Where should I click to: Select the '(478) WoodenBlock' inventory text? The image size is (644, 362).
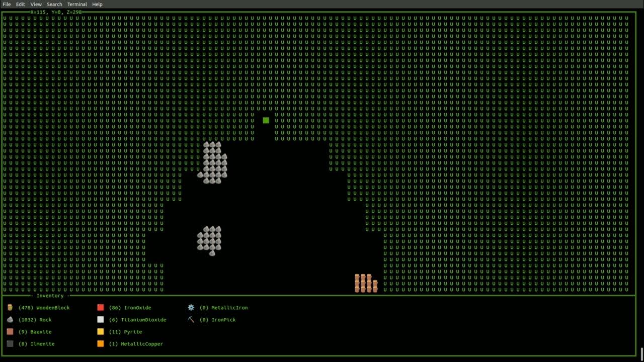click(x=44, y=308)
